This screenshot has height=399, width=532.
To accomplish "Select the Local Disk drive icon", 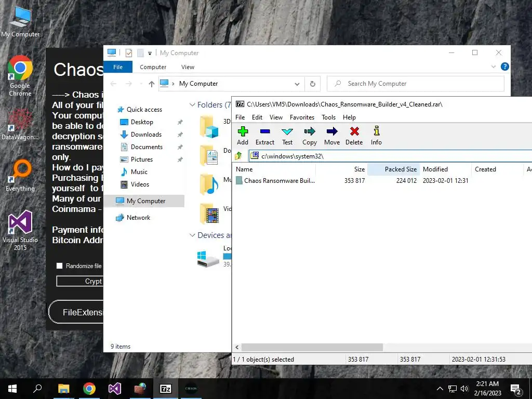I will (208, 259).
